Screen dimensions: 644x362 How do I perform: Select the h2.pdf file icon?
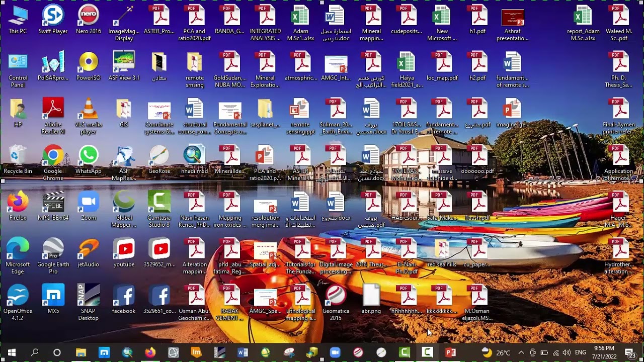[477, 66]
